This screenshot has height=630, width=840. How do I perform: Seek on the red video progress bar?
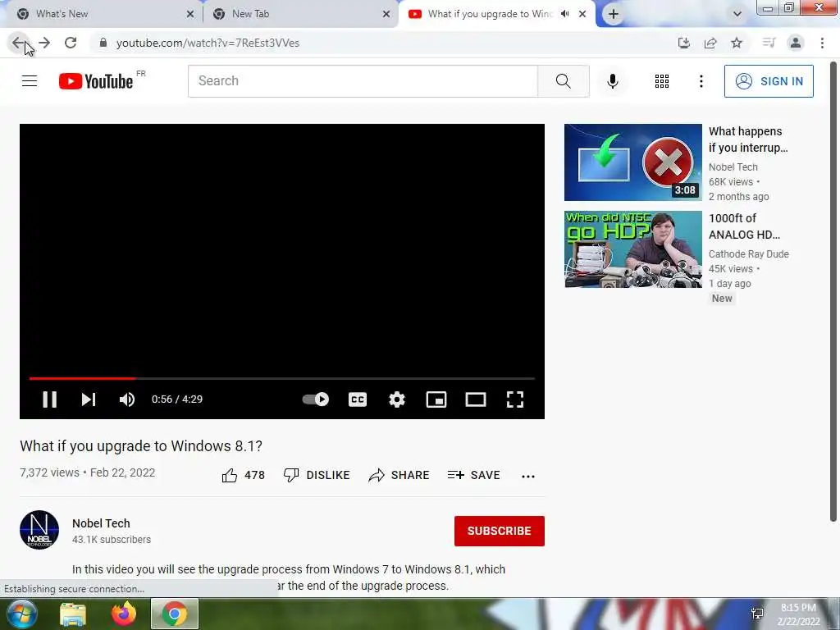click(282, 378)
